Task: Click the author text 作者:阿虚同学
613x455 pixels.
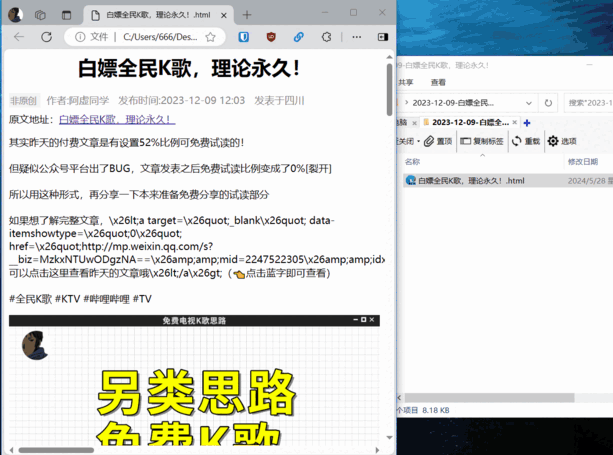Action: (78, 101)
